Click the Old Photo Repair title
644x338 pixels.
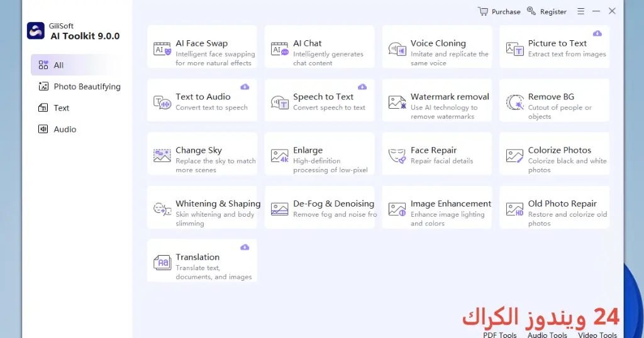tap(562, 204)
